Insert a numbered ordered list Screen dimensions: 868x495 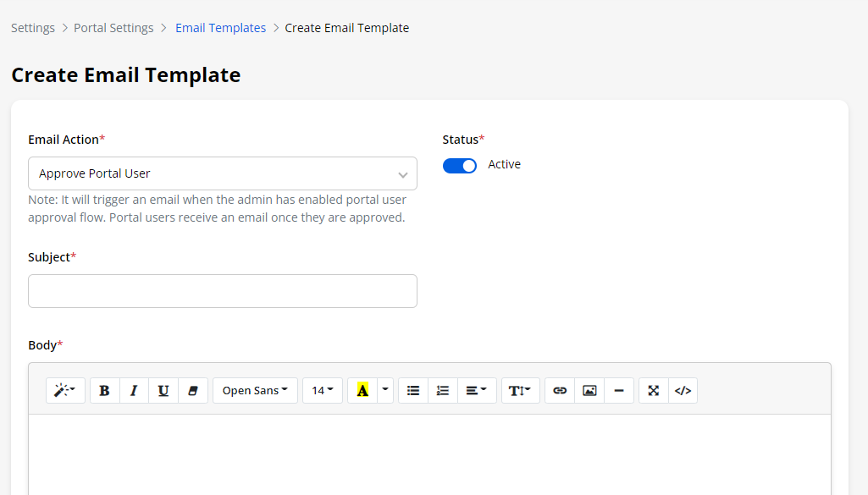443,390
